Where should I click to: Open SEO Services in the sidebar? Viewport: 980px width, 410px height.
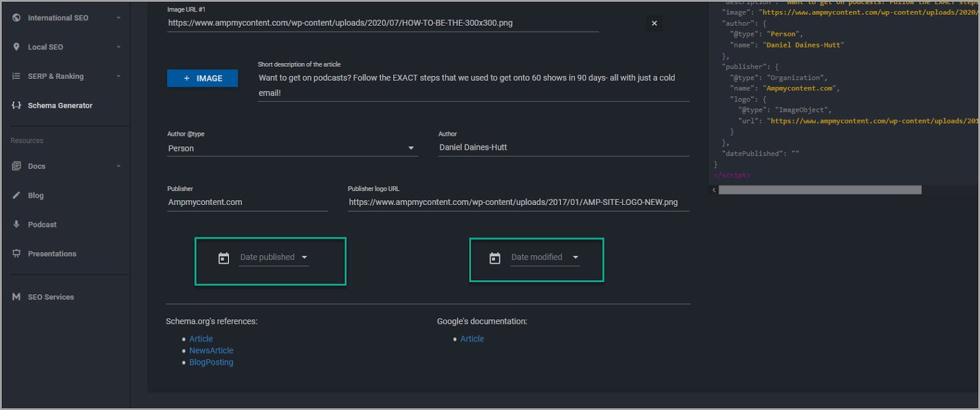(51, 297)
